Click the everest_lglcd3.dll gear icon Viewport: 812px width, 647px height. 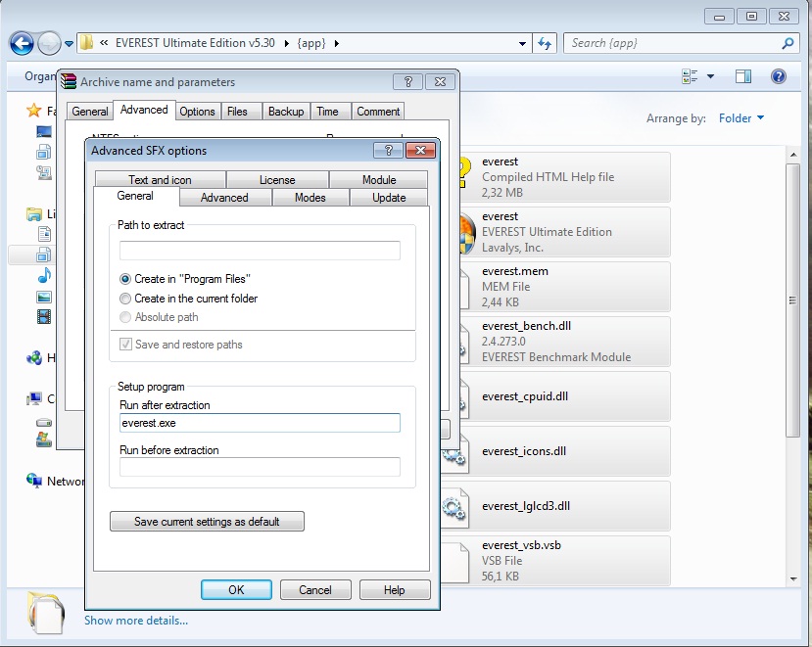pos(454,507)
